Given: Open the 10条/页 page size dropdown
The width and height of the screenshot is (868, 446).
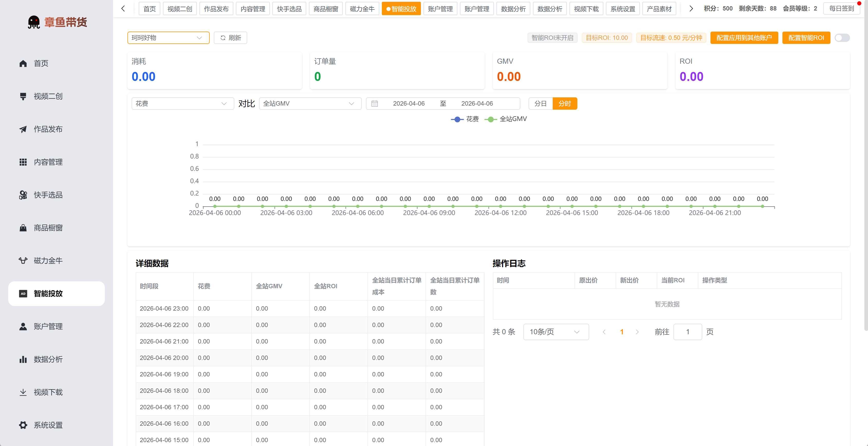Looking at the screenshot, I should (556, 332).
